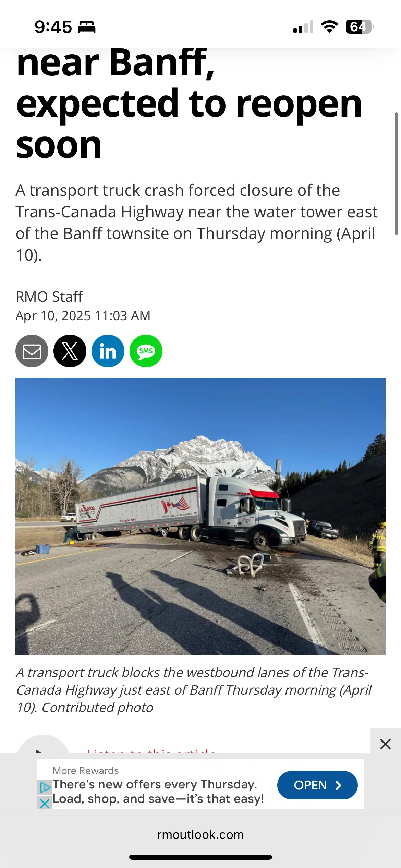Tap the AdChoices triangle icon
Image resolution: width=401 pixels, height=868 pixels.
click(45, 787)
